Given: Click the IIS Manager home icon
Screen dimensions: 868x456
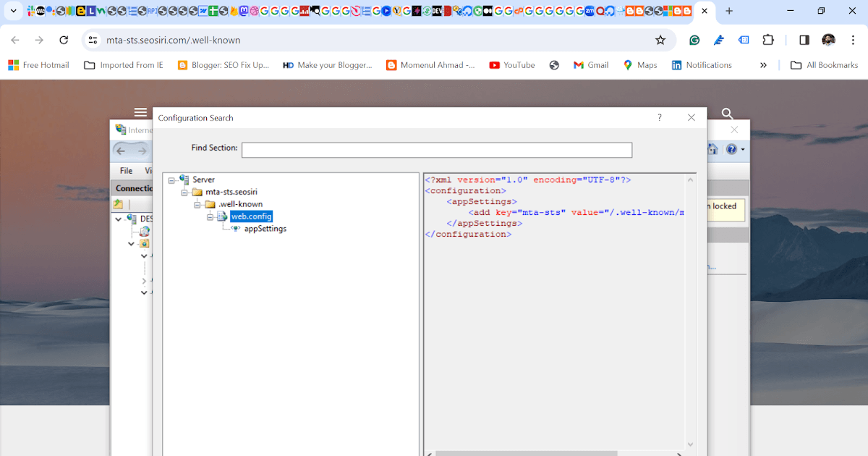Looking at the screenshot, I should coord(713,149).
